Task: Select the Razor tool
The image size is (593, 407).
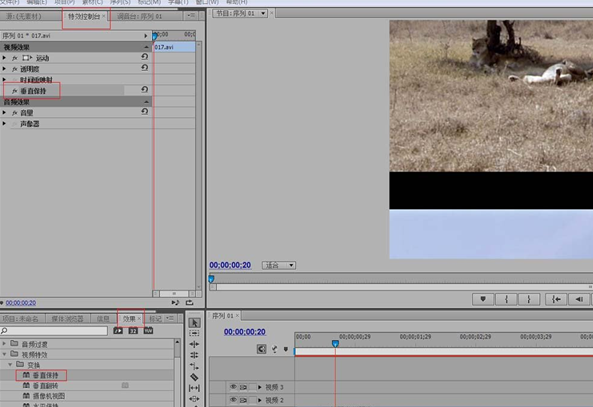Action: 194,377
